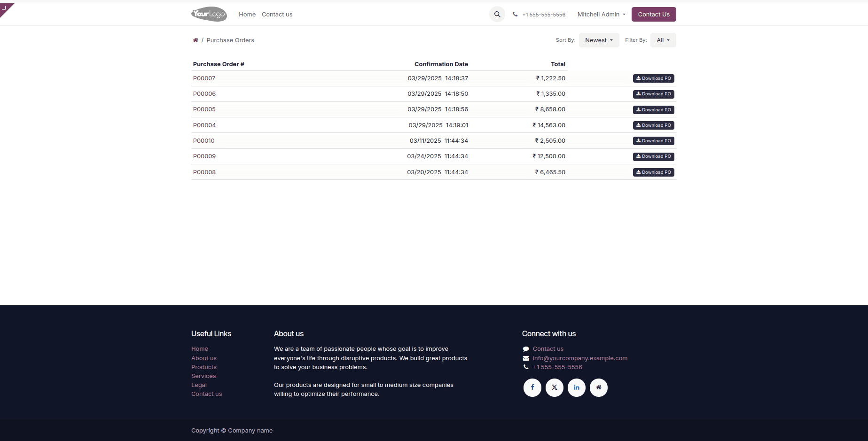Screen dimensions: 868x441
Task: Download PO for P00009
Action: (x=654, y=156)
